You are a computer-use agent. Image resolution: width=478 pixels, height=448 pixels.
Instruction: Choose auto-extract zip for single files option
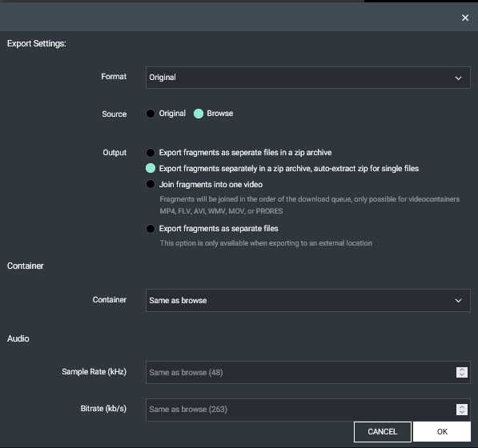point(151,168)
